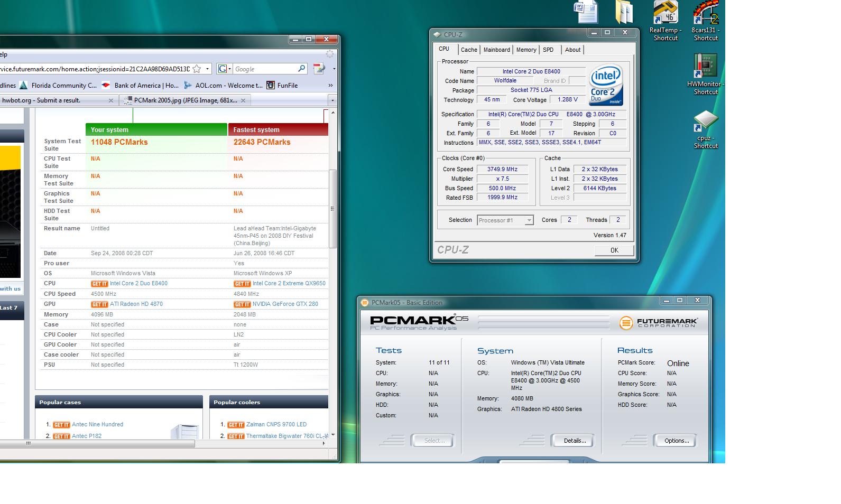
Task: Click the Details... button in PCMark05
Action: coord(575,441)
